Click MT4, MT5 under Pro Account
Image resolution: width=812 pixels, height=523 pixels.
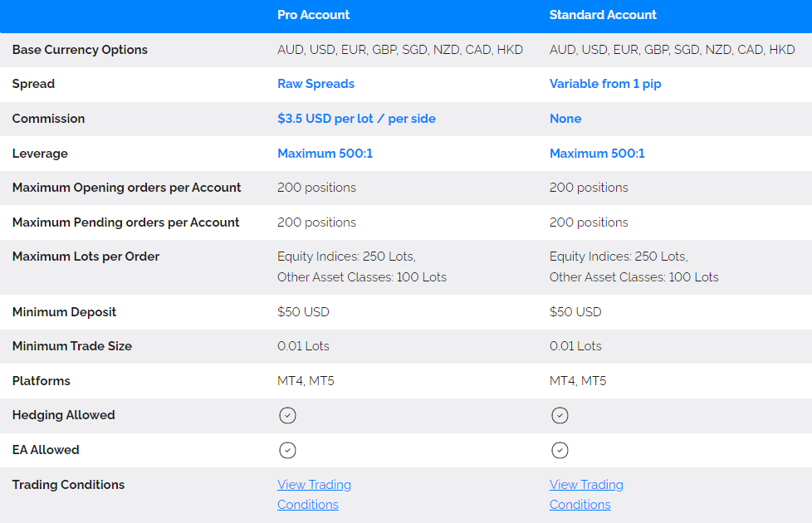pyautogui.click(x=306, y=381)
